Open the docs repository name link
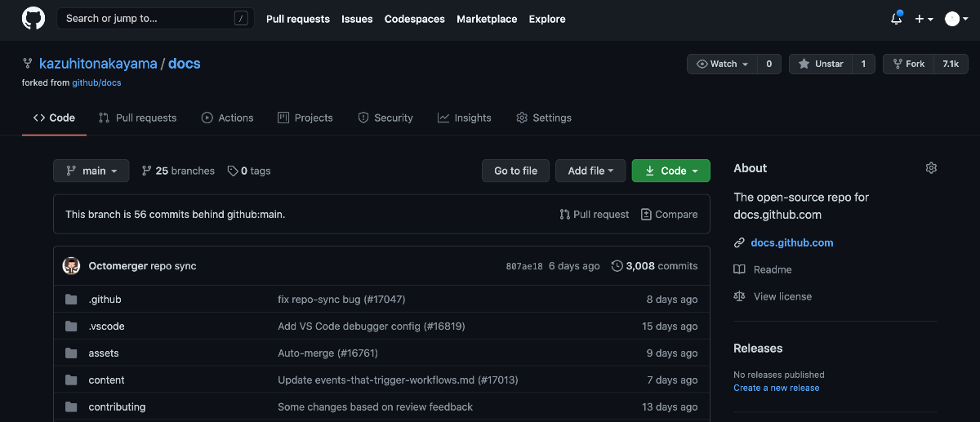The image size is (980, 422). [x=185, y=64]
